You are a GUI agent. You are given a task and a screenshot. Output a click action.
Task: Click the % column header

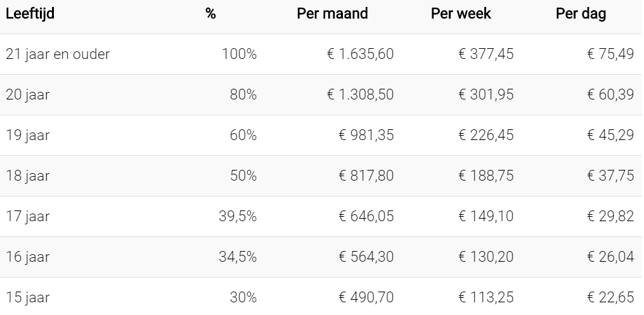[x=210, y=14]
